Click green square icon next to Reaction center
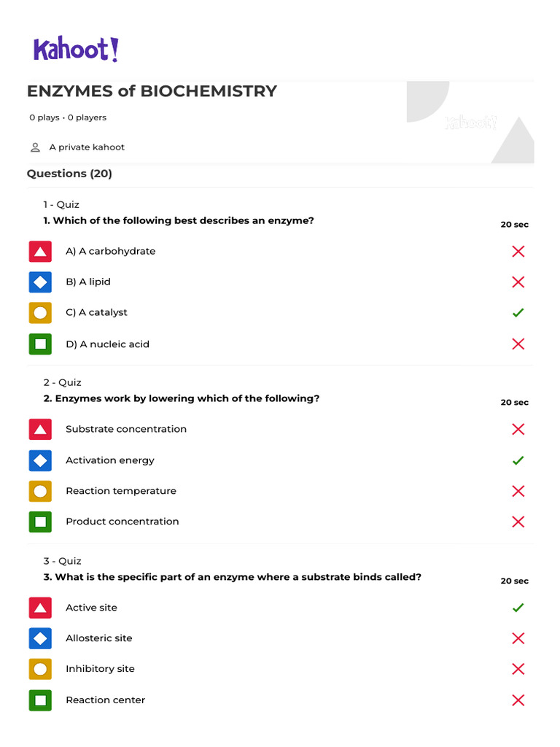This screenshot has width=560, height=747. 40,700
